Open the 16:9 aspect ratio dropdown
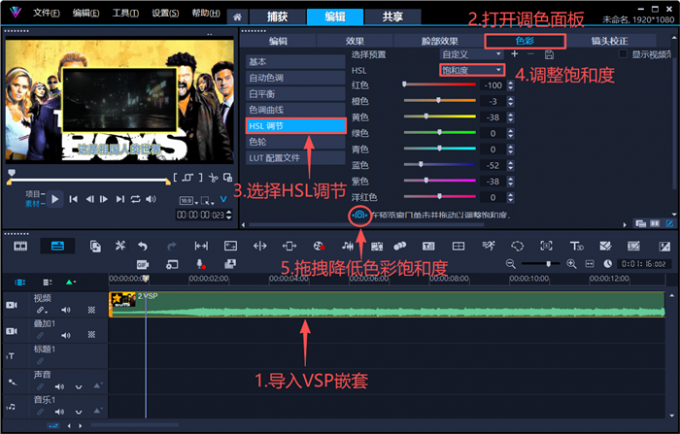680x434 pixels. [189, 201]
